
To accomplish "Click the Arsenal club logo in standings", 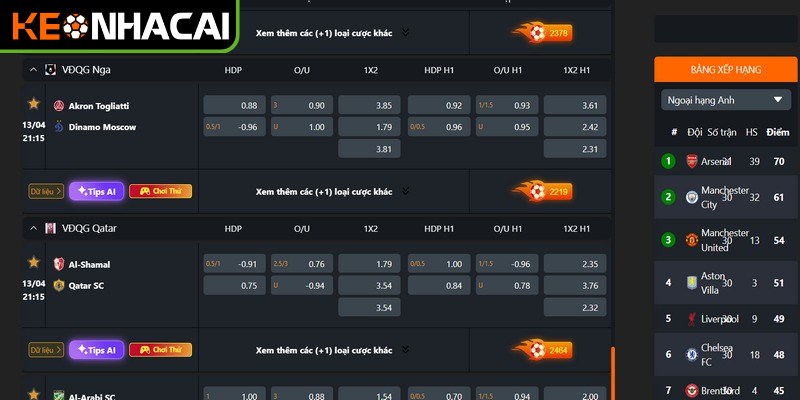I will [x=692, y=162].
